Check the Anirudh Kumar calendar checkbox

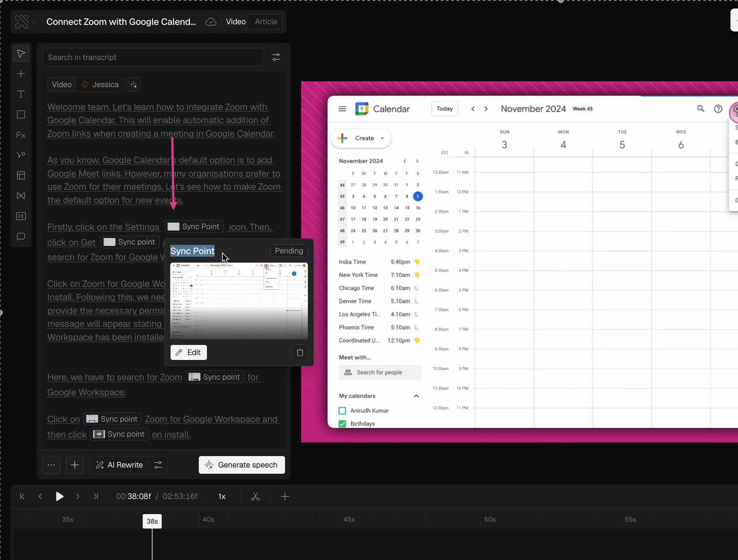(342, 410)
